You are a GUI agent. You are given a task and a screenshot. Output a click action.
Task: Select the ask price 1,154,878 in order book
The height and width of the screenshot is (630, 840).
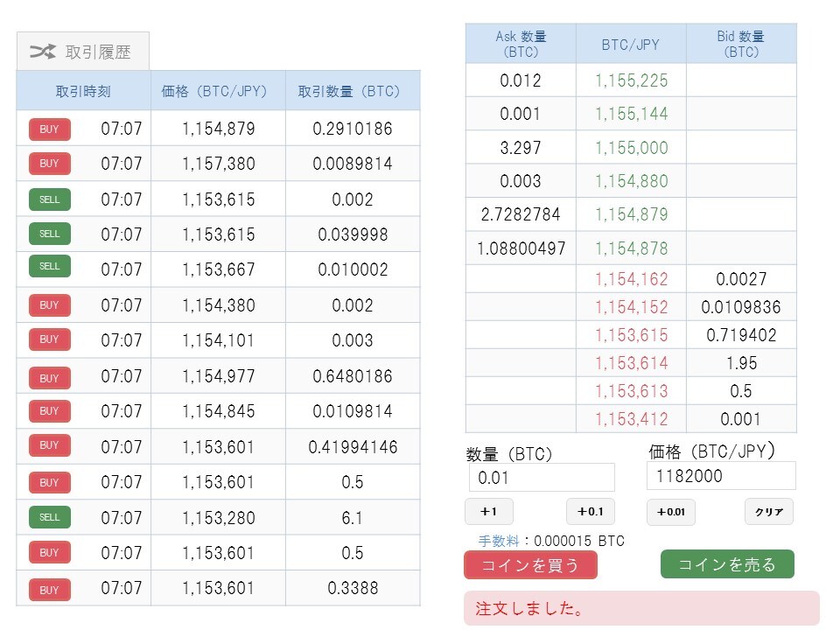631,248
